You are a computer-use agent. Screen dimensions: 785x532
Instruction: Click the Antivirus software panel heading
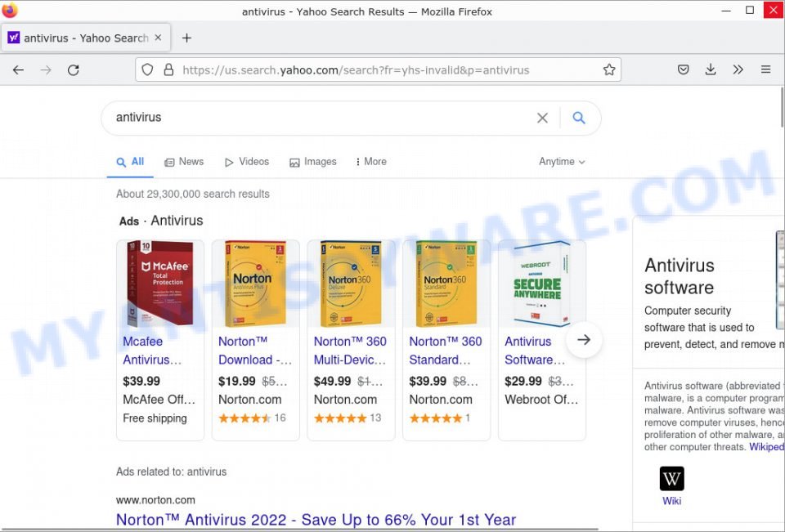[x=680, y=276]
